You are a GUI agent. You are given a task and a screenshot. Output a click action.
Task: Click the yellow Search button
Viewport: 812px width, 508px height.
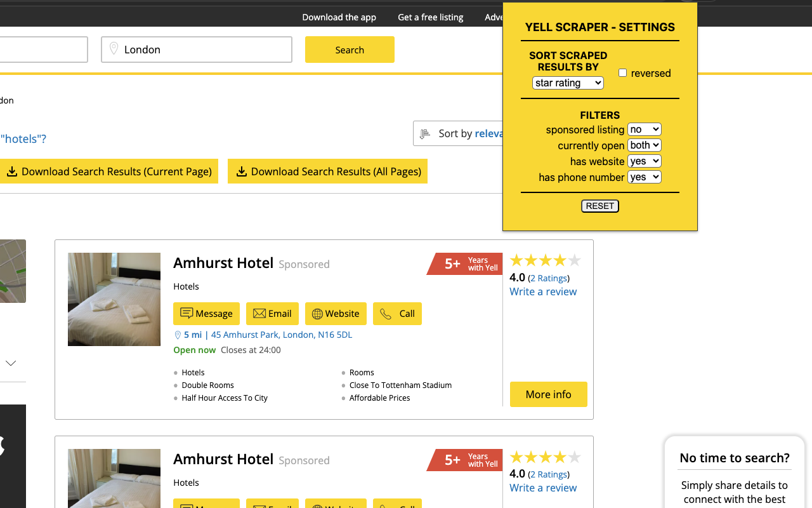click(x=350, y=50)
